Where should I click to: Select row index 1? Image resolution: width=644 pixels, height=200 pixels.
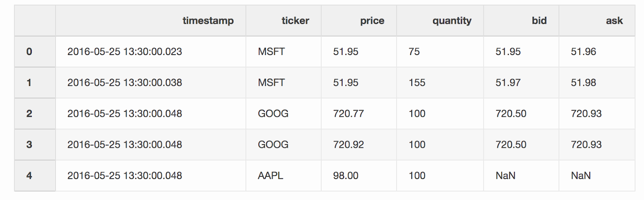[29, 83]
